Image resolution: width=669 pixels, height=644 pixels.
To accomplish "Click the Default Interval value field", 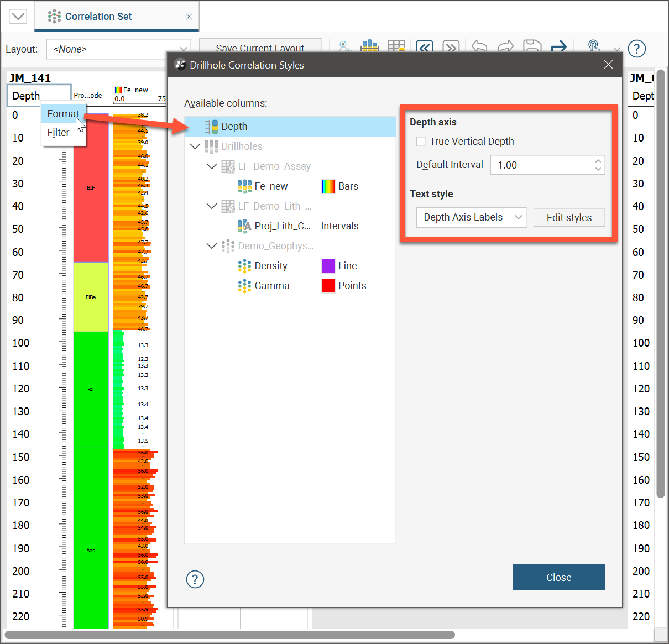I will click(x=542, y=164).
